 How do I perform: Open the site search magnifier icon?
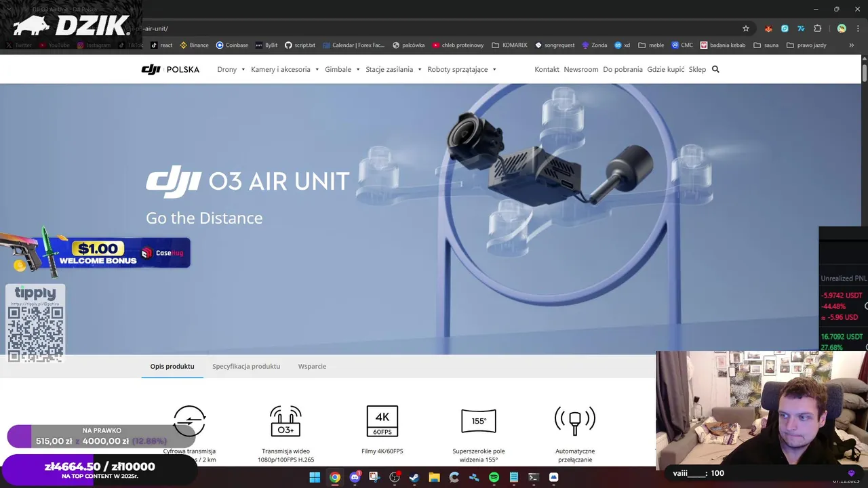(715, 69)
